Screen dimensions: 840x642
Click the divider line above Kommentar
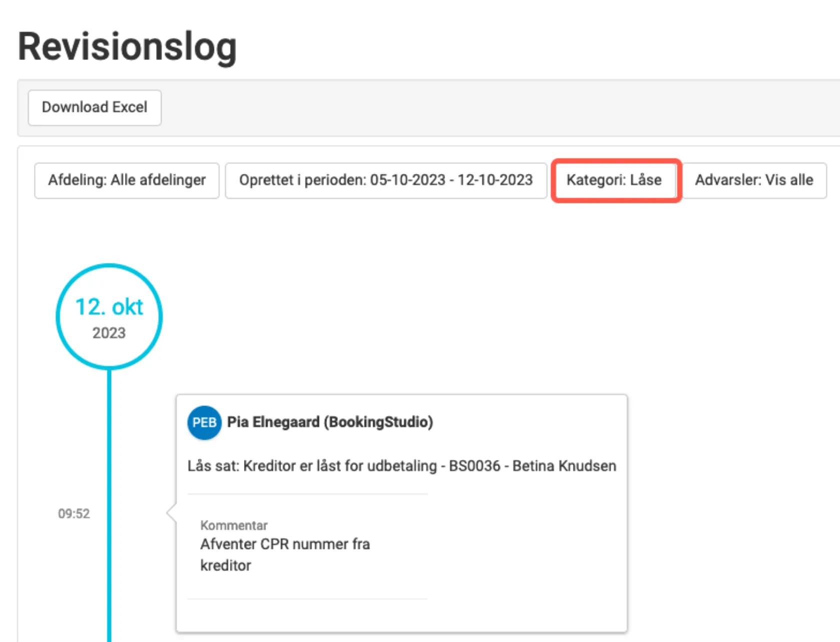tap(307, 494)
